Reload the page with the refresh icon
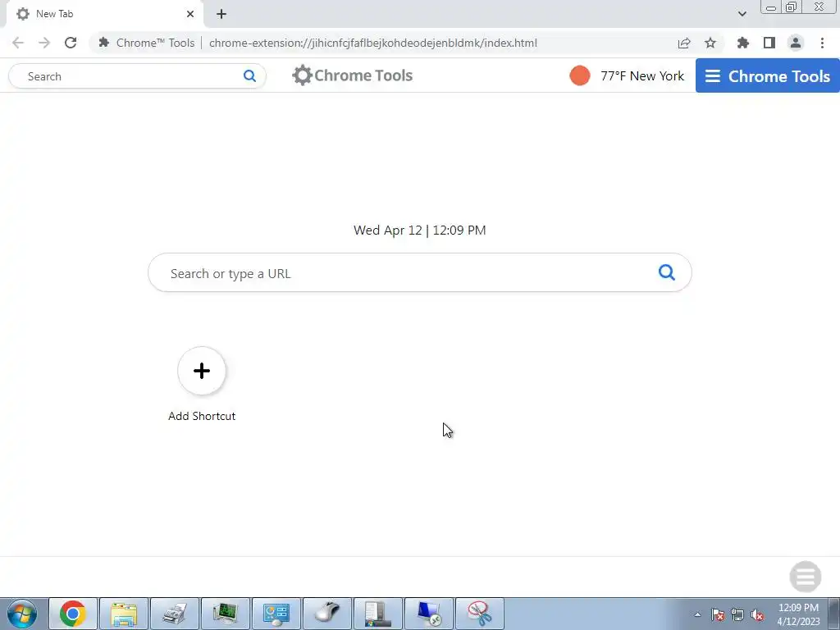Viewport: 840px width, 630px height. [x=71, y=43]
